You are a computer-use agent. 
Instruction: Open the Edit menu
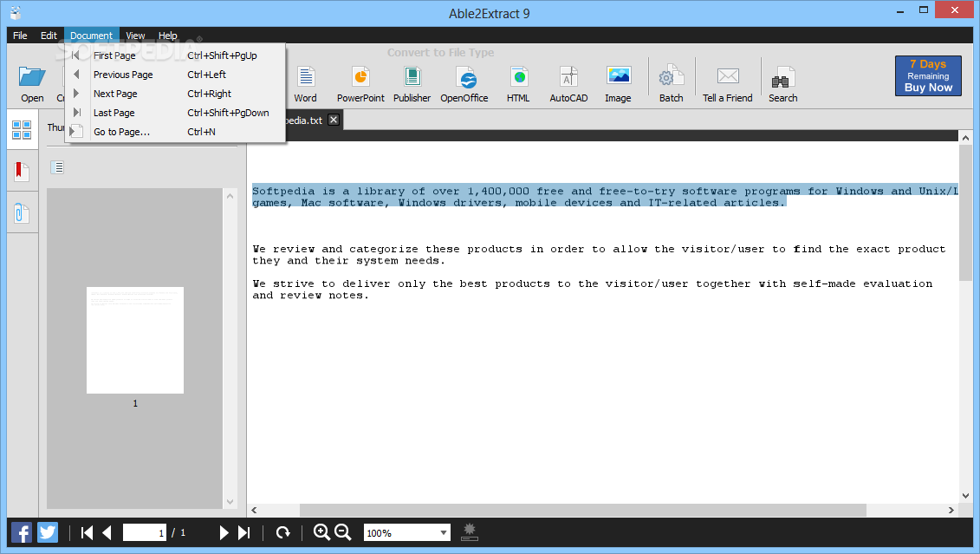click(x=49, y=36)
